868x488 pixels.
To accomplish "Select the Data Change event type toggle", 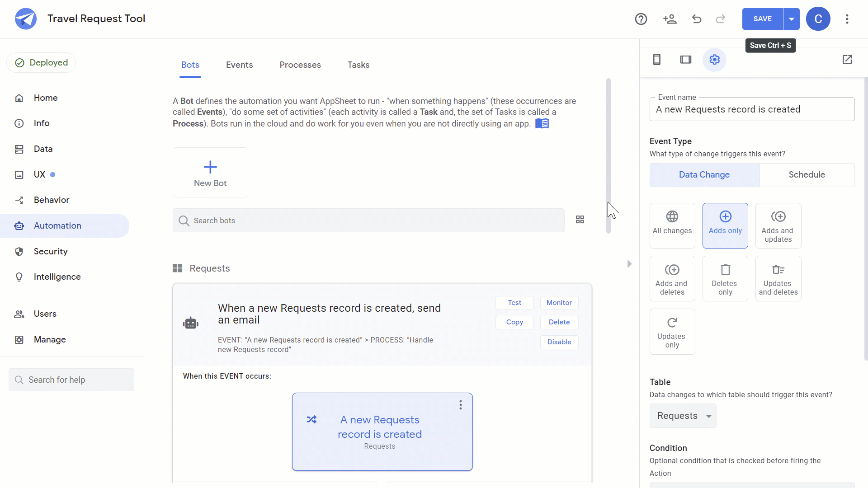I will pos(704,174).
